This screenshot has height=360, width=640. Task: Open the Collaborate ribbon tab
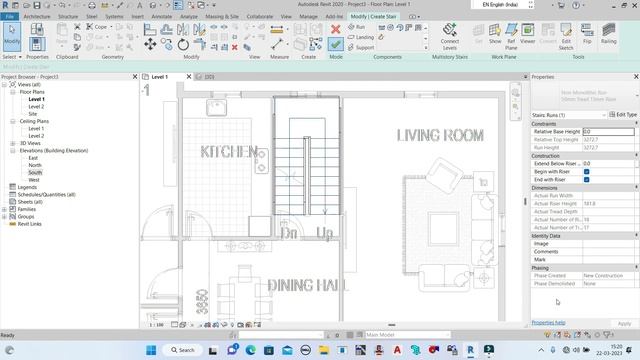(x=260, y=16)
